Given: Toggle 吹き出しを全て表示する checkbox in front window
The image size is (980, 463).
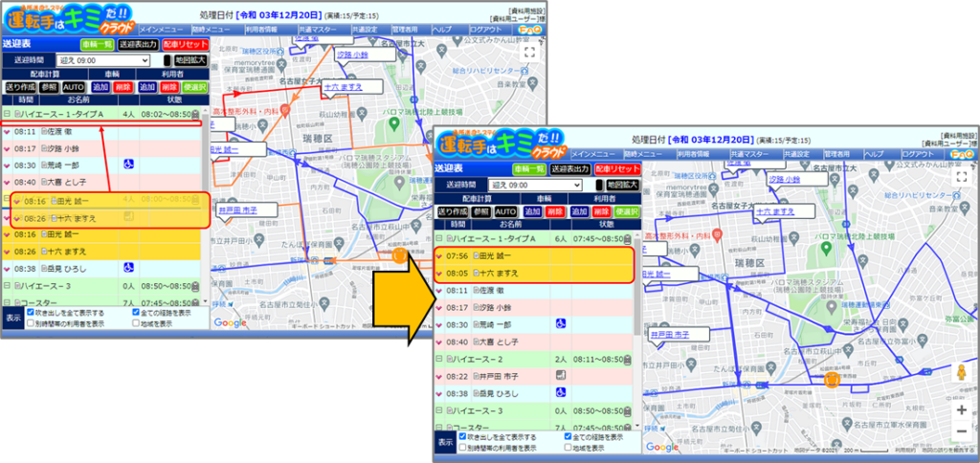Looking at the screenshot, I should 462,436.
